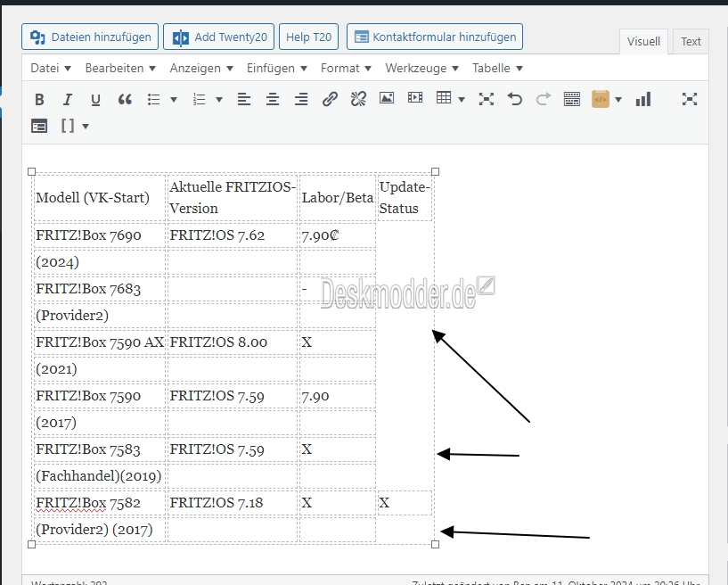Click the '(2024)' cell
Image resolution: width=728 pixels, height=585 pixels.
tap(100, 262)
